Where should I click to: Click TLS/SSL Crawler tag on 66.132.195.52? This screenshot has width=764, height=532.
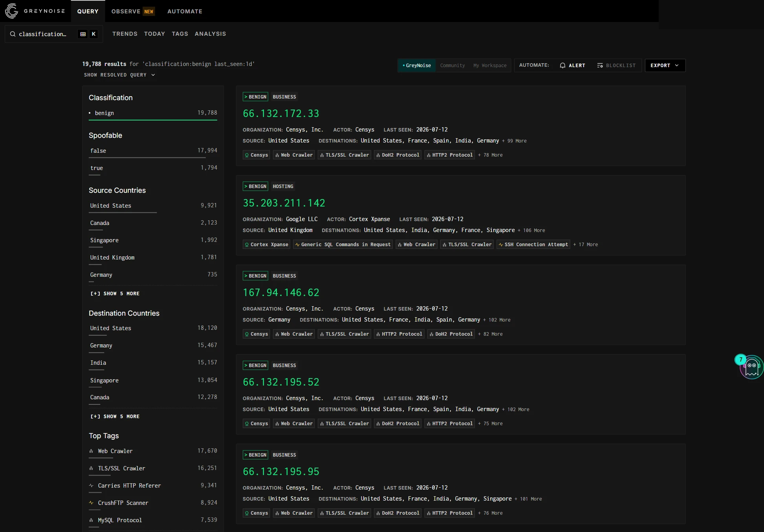(x=344, y=424)
